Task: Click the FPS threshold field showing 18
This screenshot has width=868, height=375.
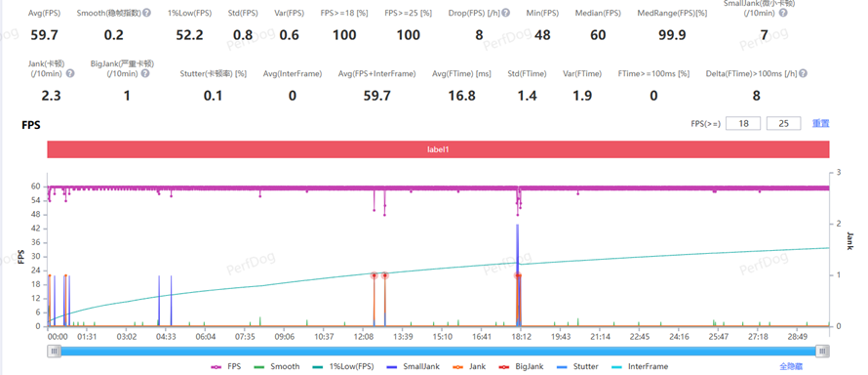Action: 743,123
